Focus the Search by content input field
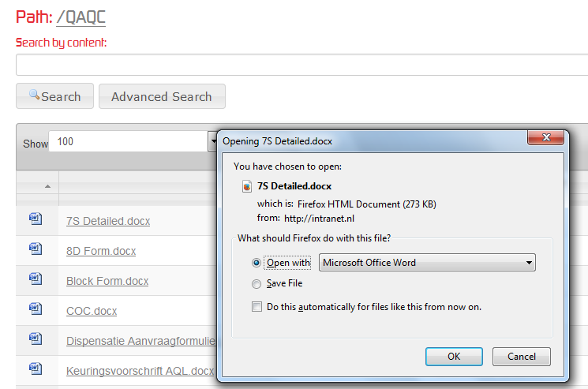This screenshot has height=389, width=588. [x=301, y=65]
